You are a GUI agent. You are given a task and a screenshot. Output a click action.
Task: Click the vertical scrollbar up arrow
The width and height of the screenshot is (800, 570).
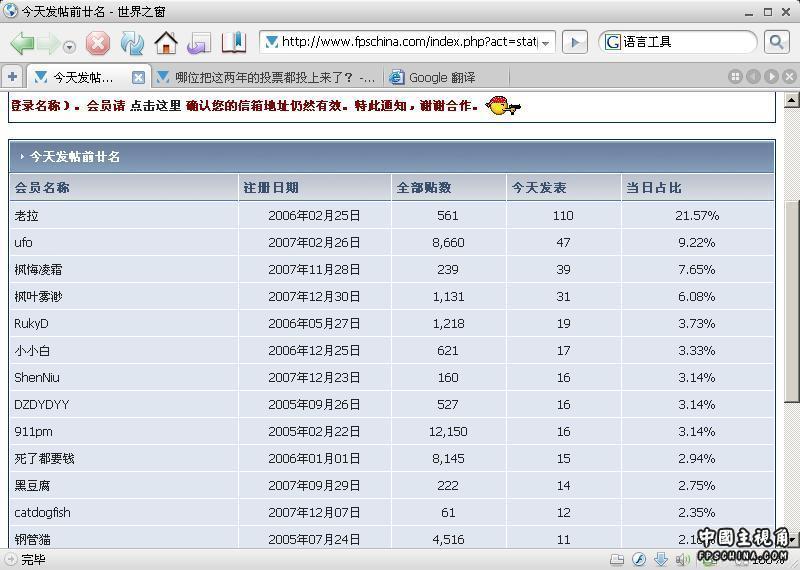click(x=791, y=100)
